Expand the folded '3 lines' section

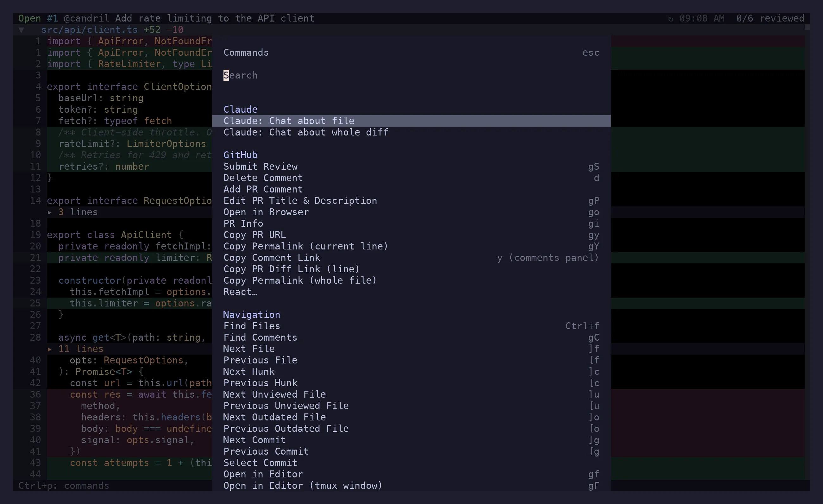(72, 212)
